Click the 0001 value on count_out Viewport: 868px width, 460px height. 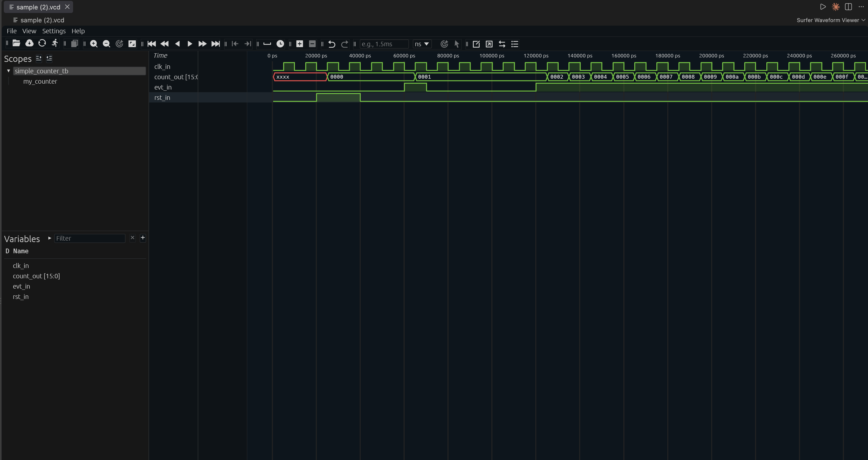click(x=424, y=77)
